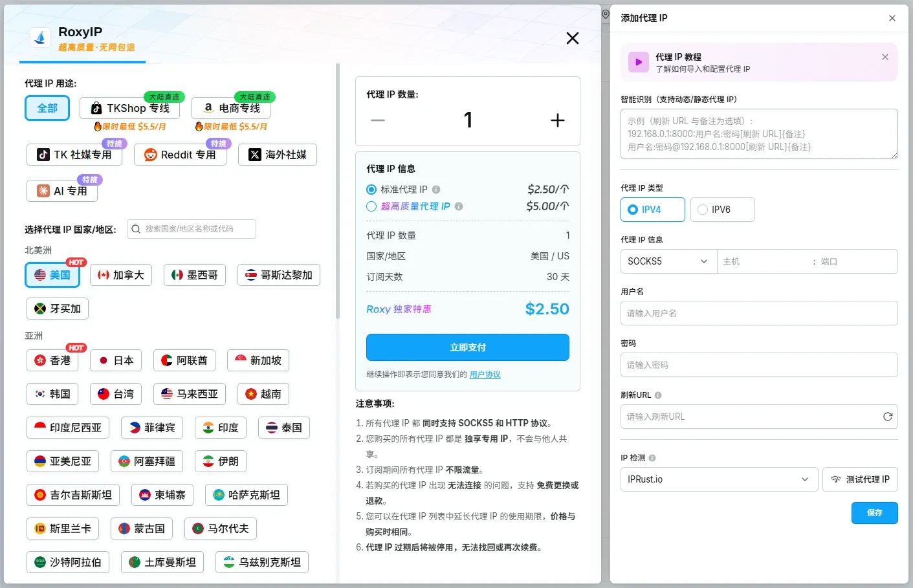
Task: Play the 代理 IP 教程 video icon
Action: pyautogui.click(x=639, y=62)
